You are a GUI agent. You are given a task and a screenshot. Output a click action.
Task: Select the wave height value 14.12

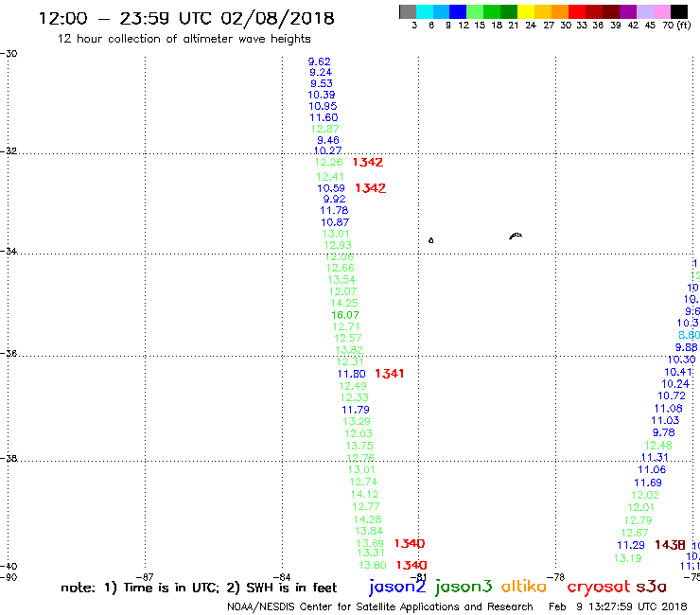364,495
